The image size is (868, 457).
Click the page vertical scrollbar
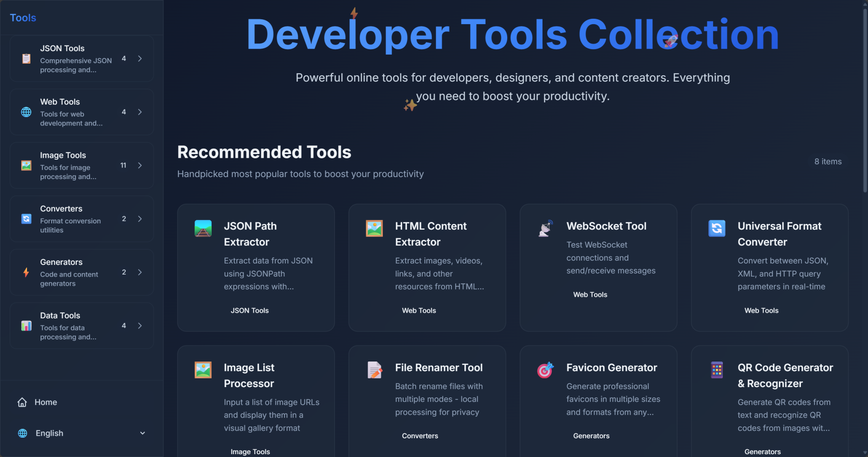pos(865,97)
